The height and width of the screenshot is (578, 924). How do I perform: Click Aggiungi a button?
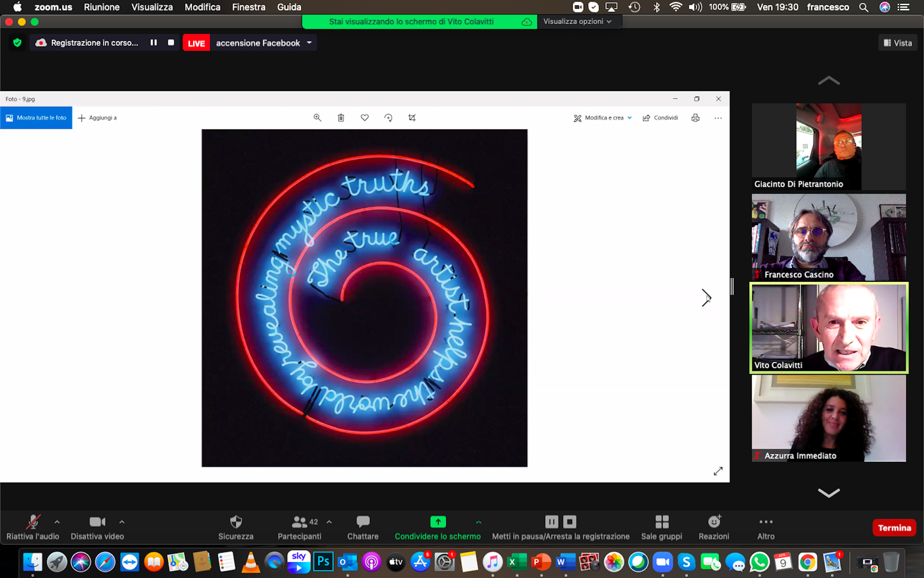point(97,118)
